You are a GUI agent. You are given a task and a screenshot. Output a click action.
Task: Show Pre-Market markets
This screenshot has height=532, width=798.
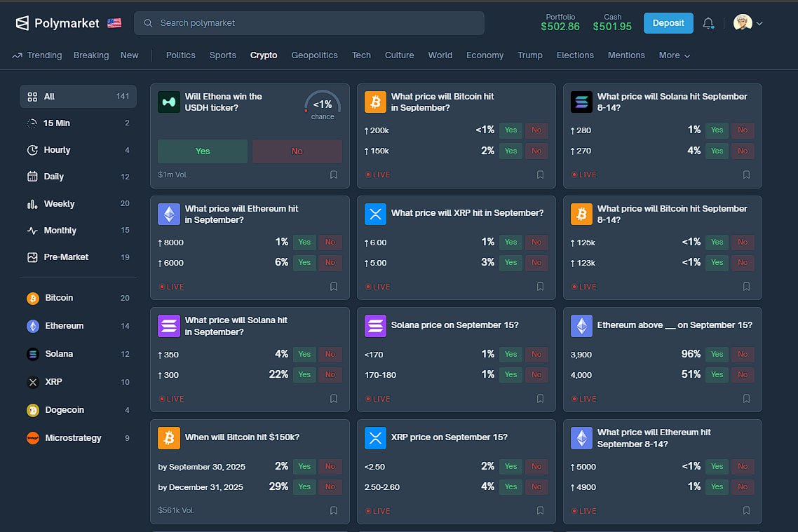[78, 257]
